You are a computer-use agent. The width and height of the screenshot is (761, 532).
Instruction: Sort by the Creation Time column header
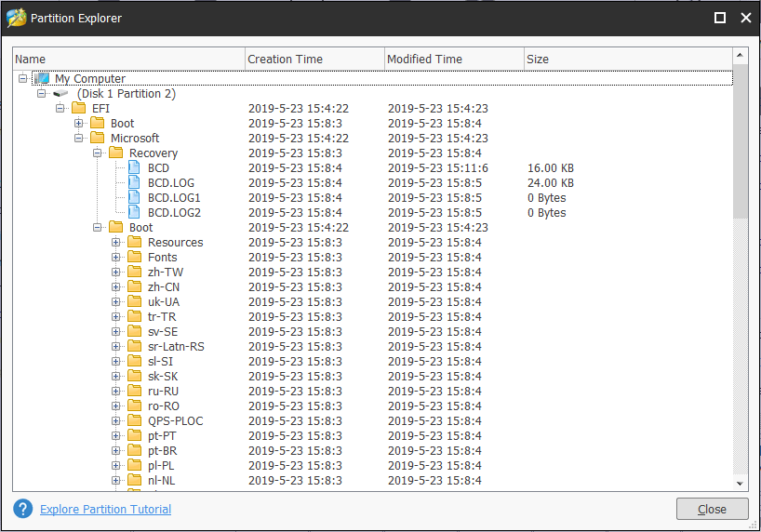(x=315, y=59)
